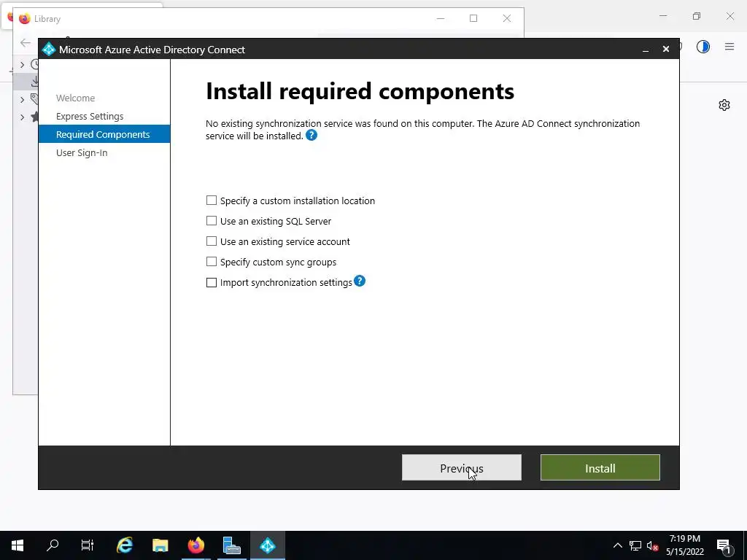Open Azure AD Connect from the taskbar

(x=267, y=545)
